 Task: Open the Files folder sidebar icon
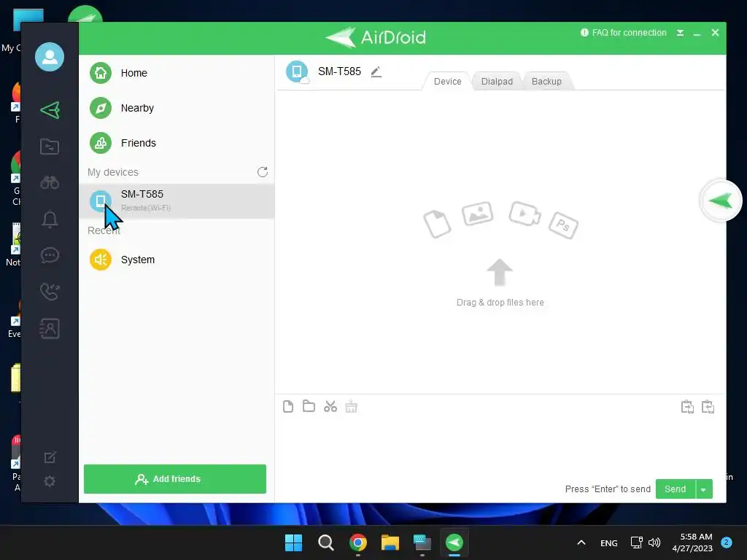[x=50, y=146]
